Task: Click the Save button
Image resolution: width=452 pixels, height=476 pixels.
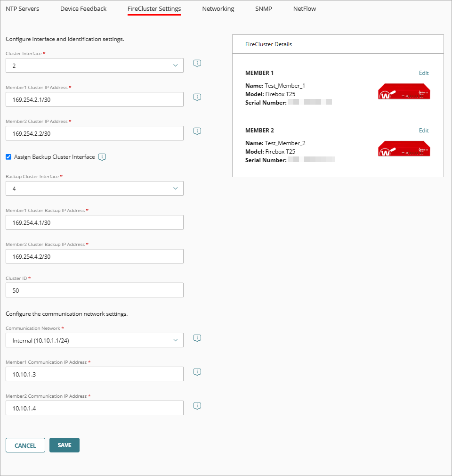Action: [64, 445]
